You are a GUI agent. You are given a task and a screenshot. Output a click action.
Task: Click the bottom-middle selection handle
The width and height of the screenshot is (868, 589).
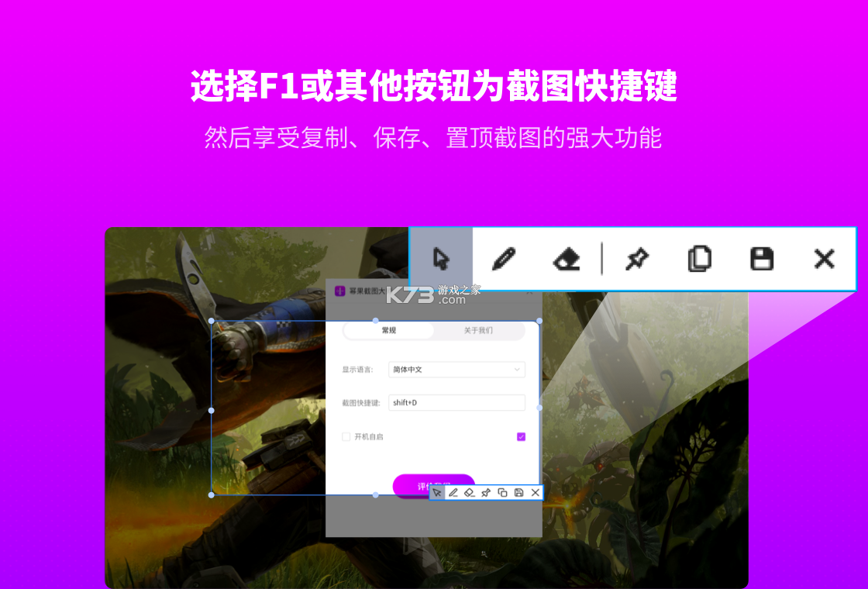[375, 495]
